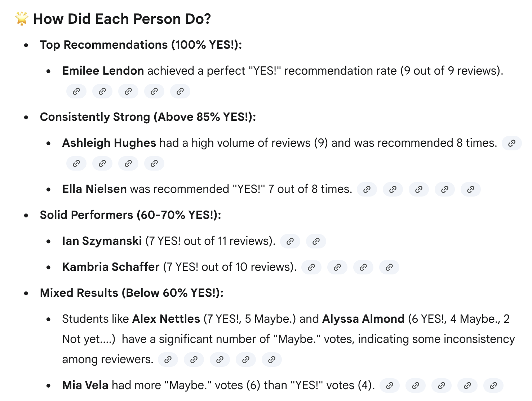
Task: Open first link chip on row below Ashleigh Hughes
Action: [x=76, y=163]
